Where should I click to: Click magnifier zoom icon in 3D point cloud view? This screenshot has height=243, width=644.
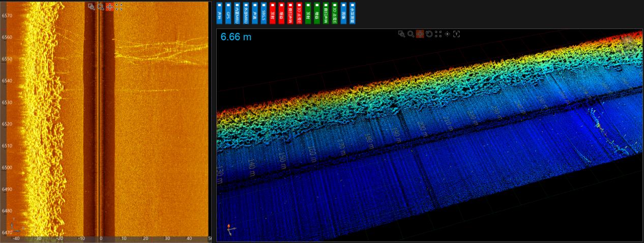pyautogui.click(x=411, y=34)
